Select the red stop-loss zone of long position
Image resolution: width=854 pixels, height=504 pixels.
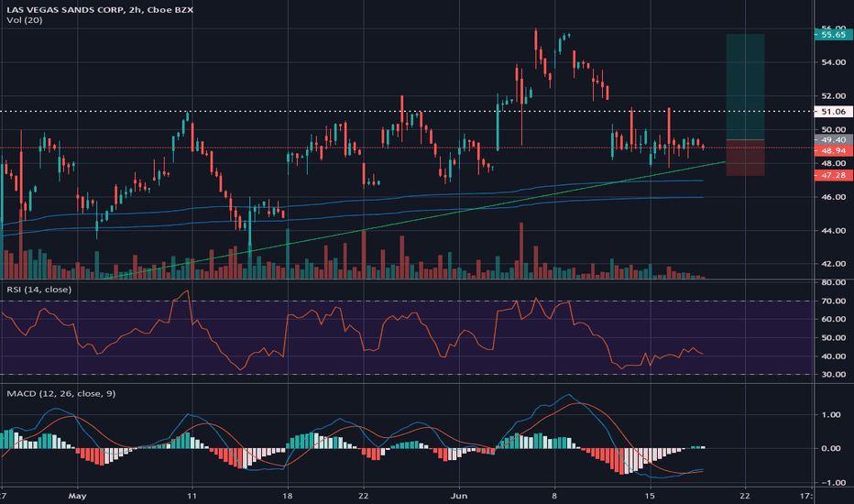[745, 158]
